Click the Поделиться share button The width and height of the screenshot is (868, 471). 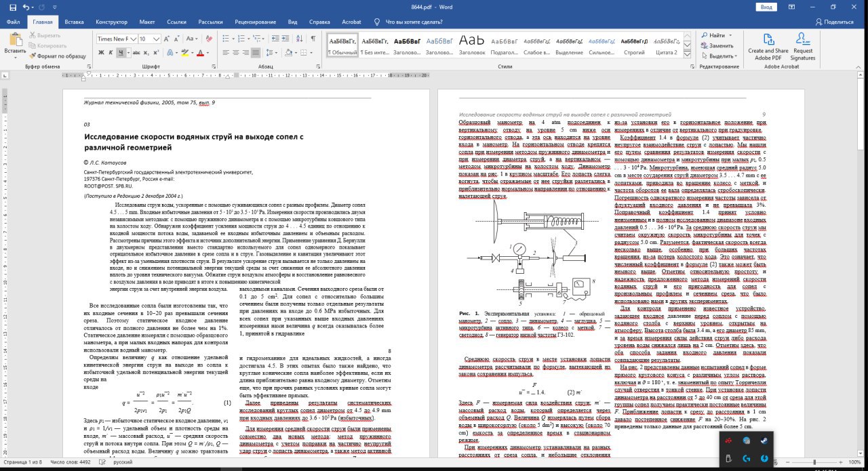click(833, 22)
